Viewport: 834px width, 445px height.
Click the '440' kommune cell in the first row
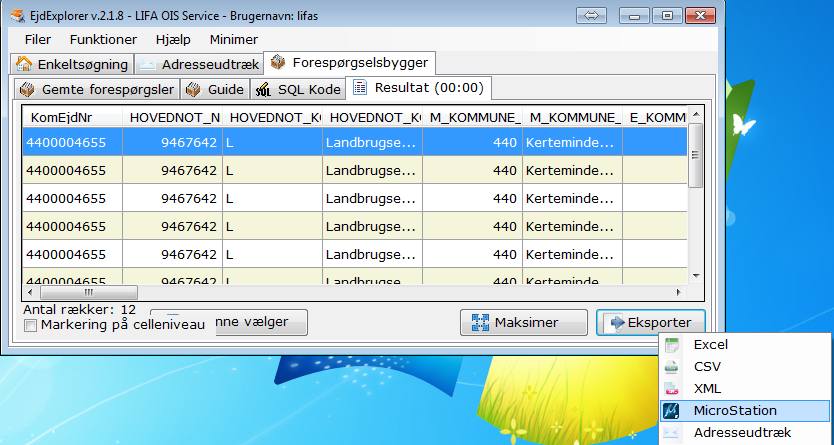472,142
